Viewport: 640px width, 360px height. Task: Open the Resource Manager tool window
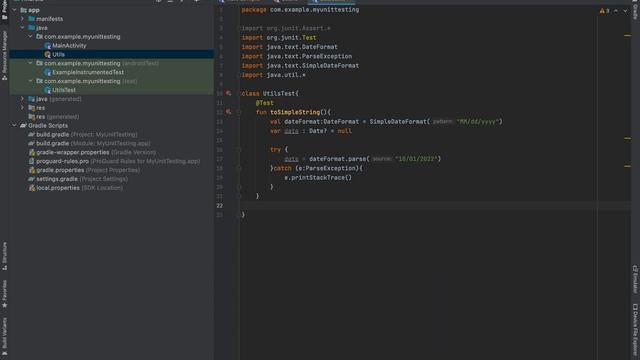coord(4,55)
